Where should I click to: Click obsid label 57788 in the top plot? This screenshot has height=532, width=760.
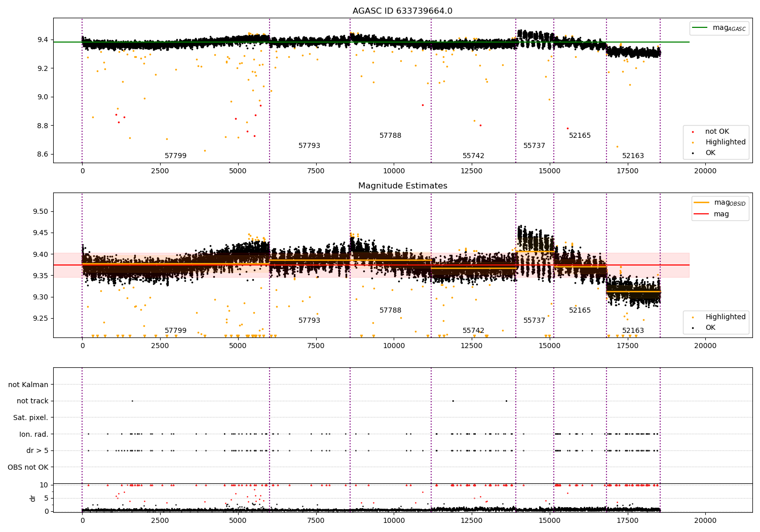pos(390,136)
